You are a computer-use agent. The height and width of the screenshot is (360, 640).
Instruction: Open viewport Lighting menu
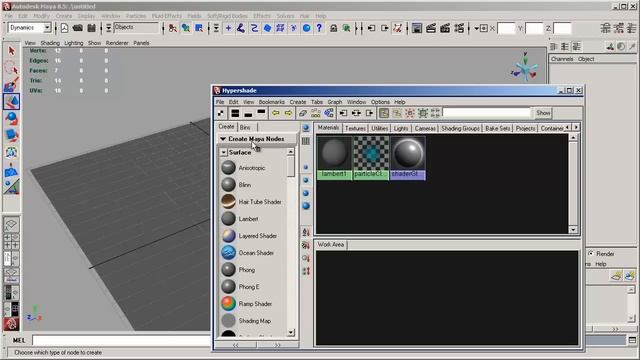(x=73, y=43)
